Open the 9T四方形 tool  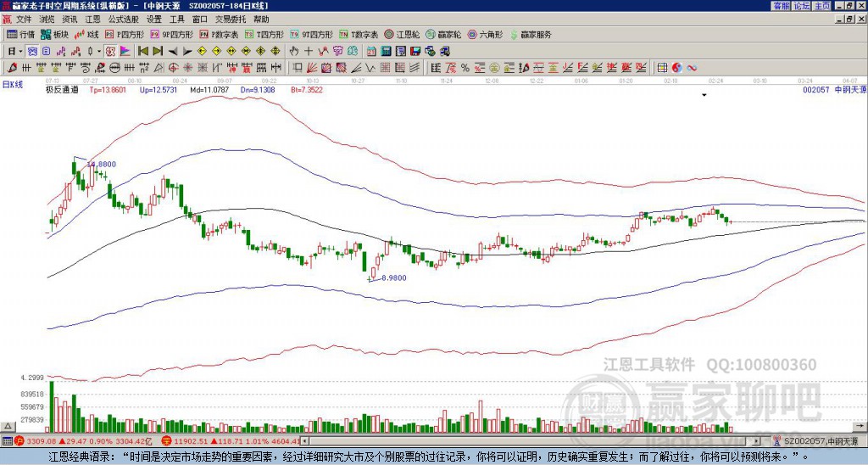coord(312,35)
